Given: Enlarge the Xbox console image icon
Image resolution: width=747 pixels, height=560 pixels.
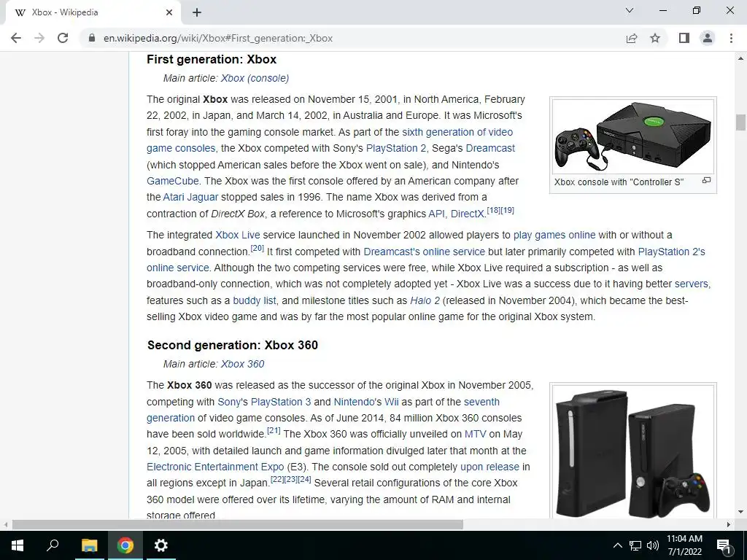Looking at the screenshot, I should click(x=706, y=181).
